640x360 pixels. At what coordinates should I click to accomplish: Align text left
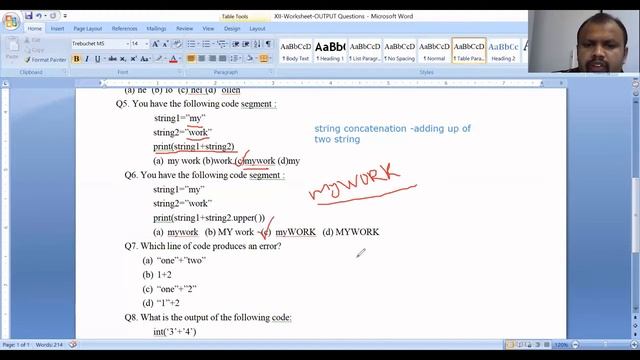191,59
